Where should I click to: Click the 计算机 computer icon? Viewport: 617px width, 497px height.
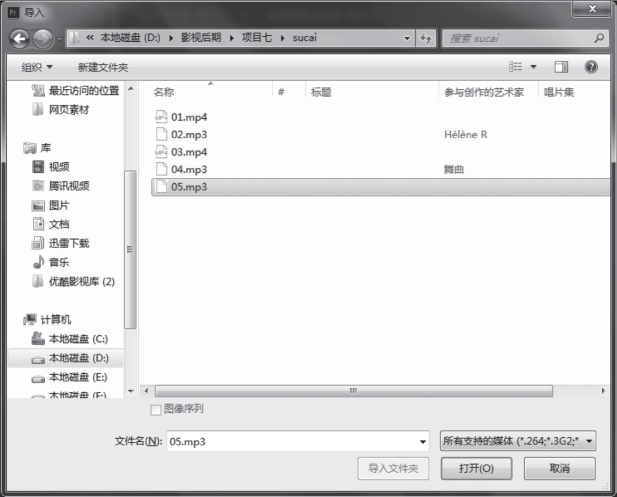point(30,320)
